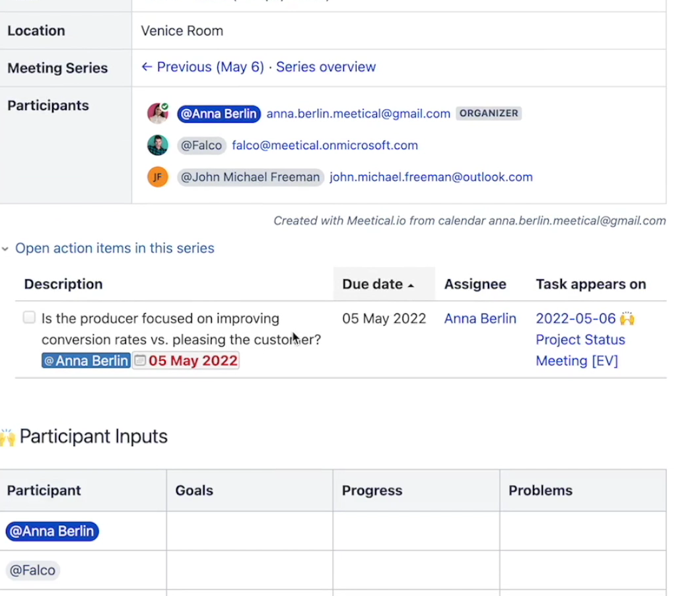Click anna.berlin.meetical@gmail.com email link

click(358, 113)
